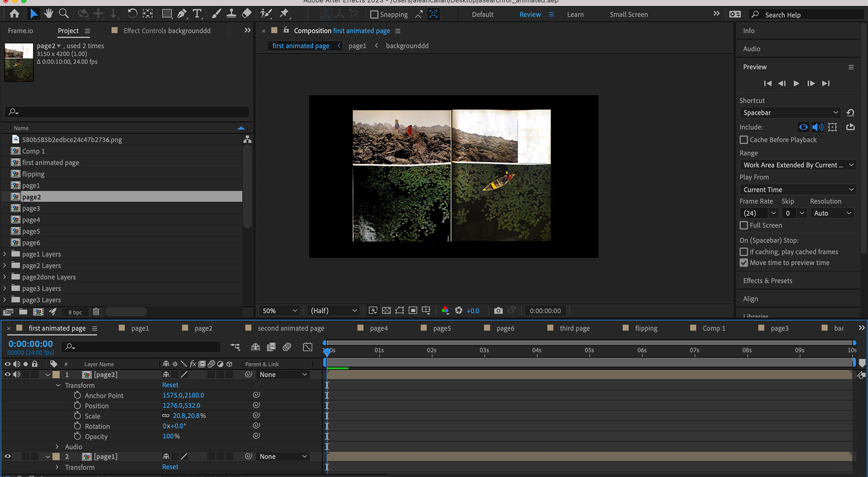Screen dimensions: 868x477
Task: Select the Puppet Pin tool
Action: 284,14
